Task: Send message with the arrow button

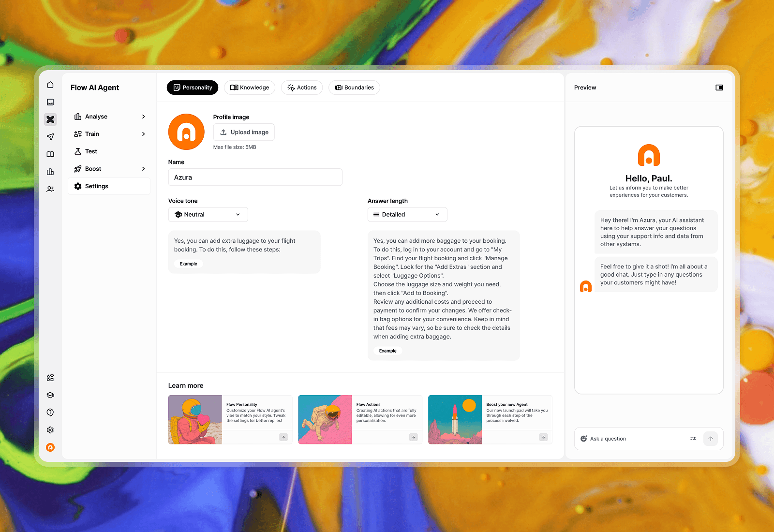Action: 711,439
